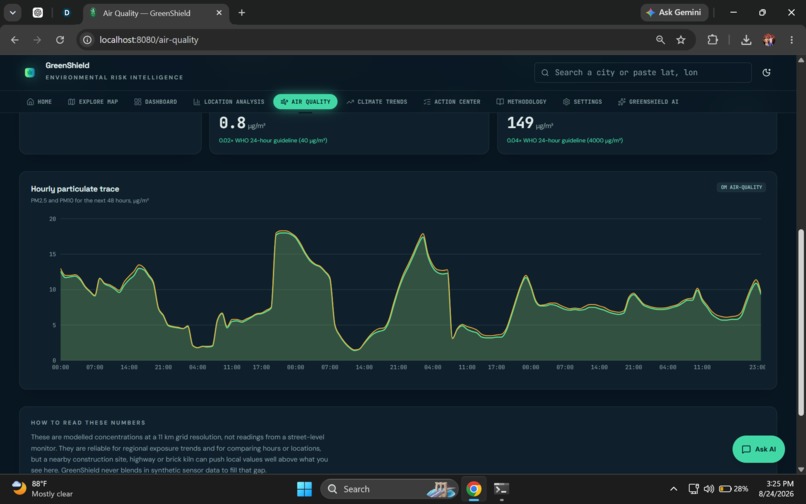This screenshot has width=806, height=504.
Task: Open the browser extensions menu
Action: point(712,40)
